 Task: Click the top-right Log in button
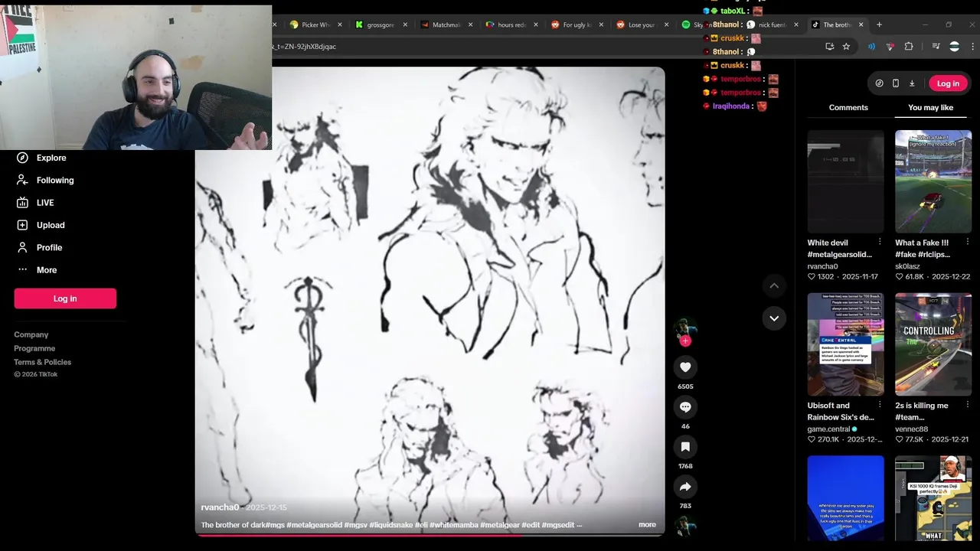pyautogui.click(x=948, y=83)
